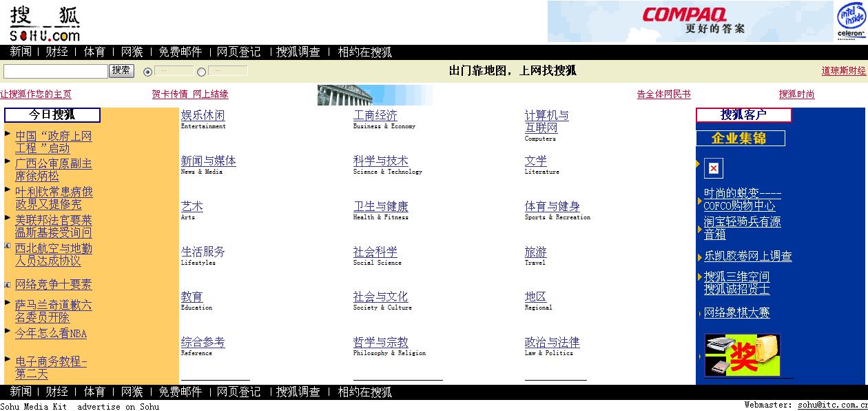The width and height of the screenshot is (868, 411).
Task: Click the Sohu logo at top left
Action: [45, 23]
